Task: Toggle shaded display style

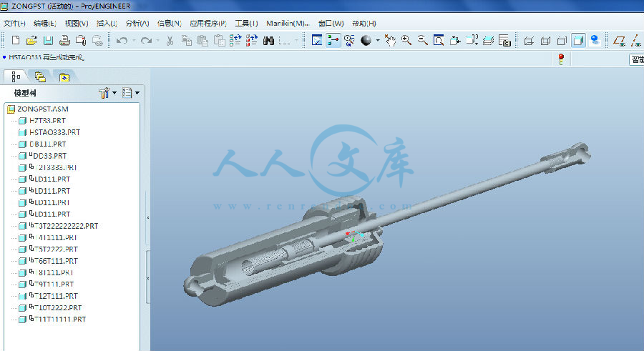Action: point(578,40)
